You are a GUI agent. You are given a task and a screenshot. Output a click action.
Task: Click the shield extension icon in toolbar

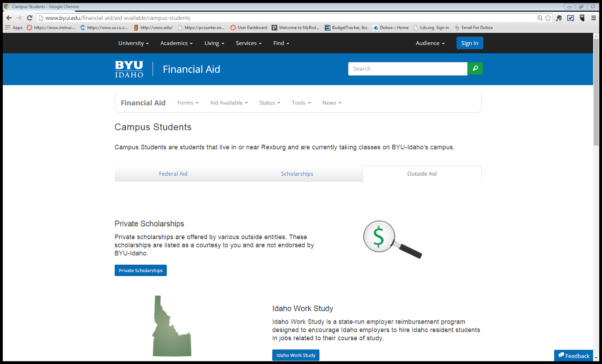tap(582, 18)
